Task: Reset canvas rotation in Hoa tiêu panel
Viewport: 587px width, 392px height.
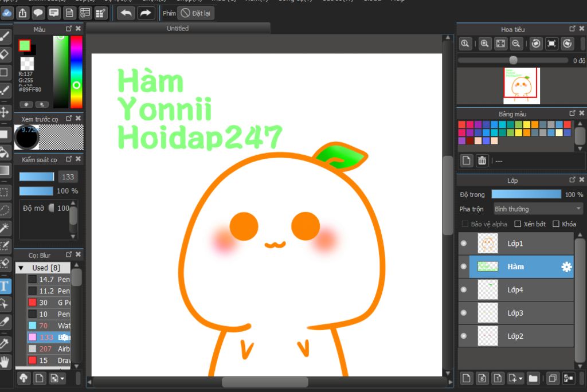Action: 552,44
